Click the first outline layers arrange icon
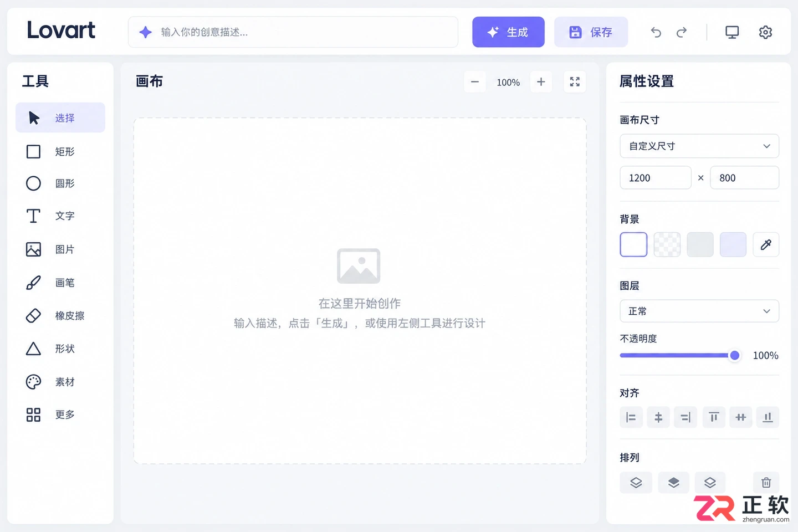798x532 pixels. tap(636, 483)
